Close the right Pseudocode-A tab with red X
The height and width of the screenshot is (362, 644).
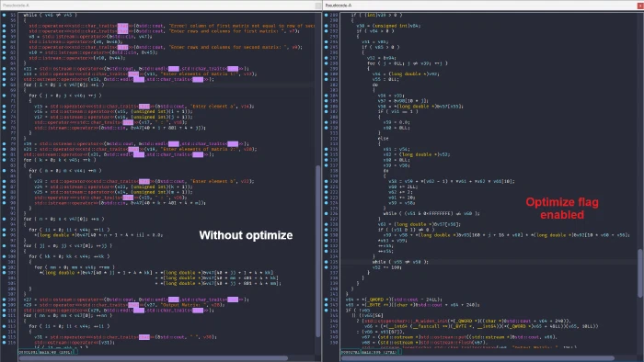coord(640,6)
